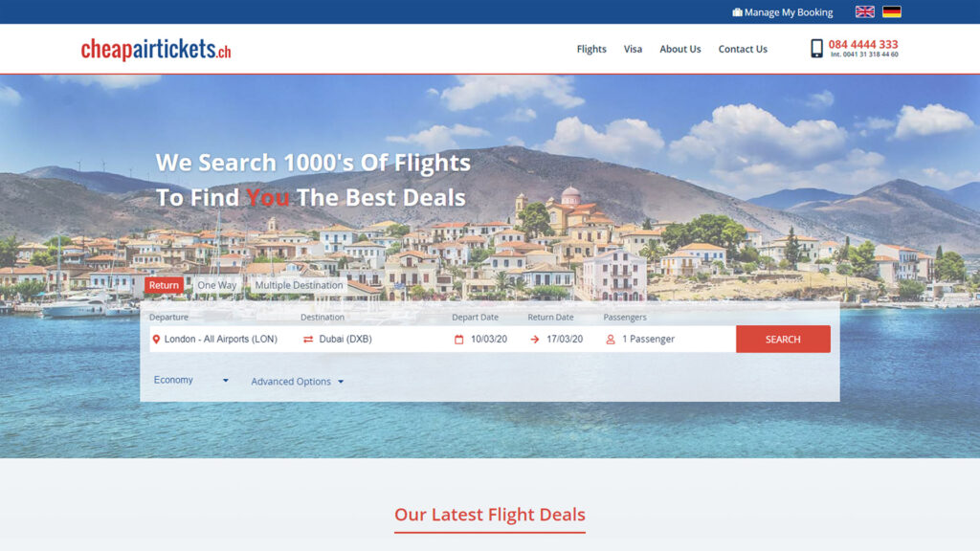Open the About Us menu item

[x=680, y=49]
